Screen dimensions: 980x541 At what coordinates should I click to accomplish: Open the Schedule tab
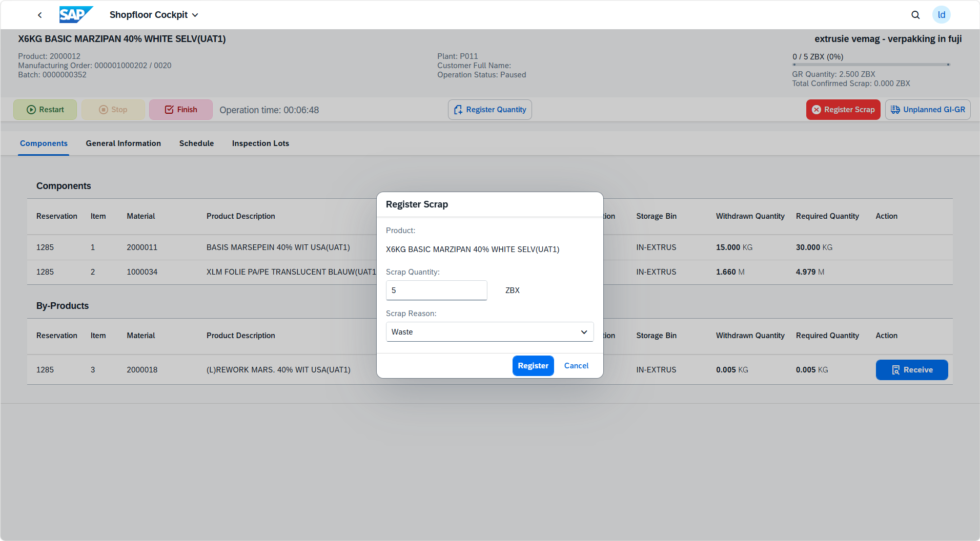coord(197,143)
